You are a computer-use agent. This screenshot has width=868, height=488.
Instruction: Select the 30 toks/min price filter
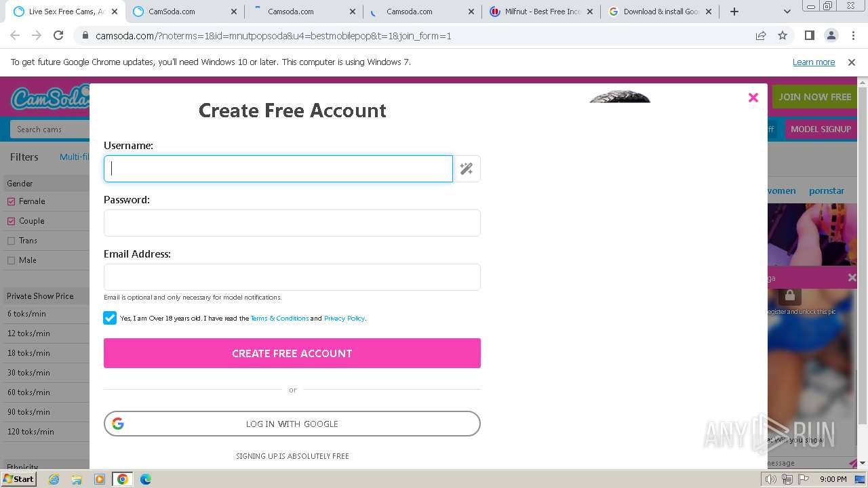click(x=29, y=373)
